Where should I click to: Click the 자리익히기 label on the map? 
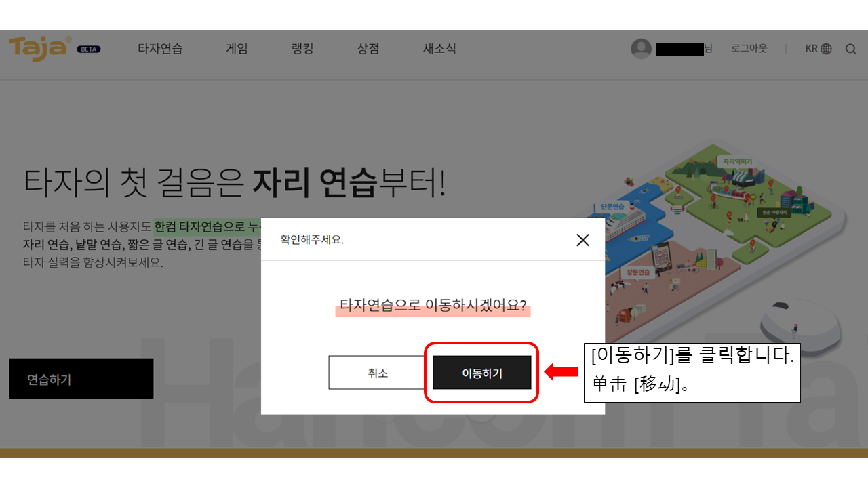tap(737, 162)
